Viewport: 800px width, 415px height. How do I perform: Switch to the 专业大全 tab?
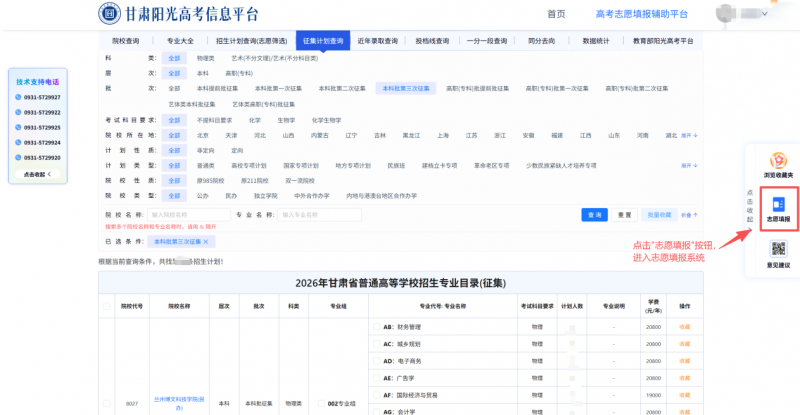tap(180, 41)
